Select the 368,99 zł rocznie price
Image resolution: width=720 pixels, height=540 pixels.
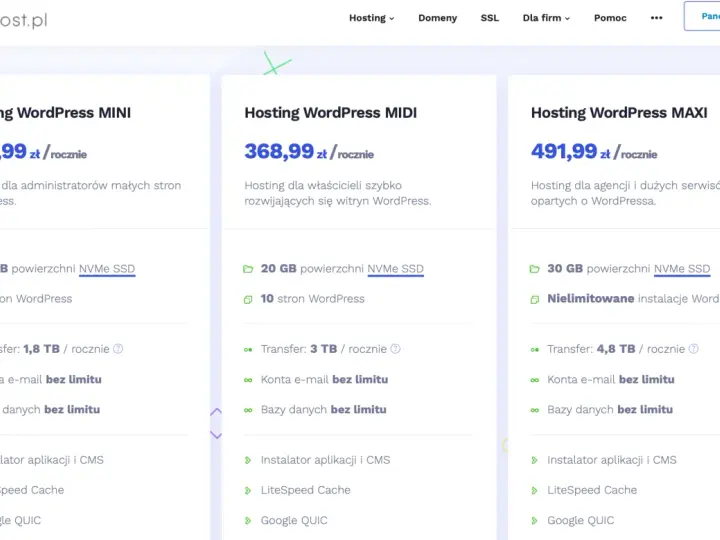point(309,152)
